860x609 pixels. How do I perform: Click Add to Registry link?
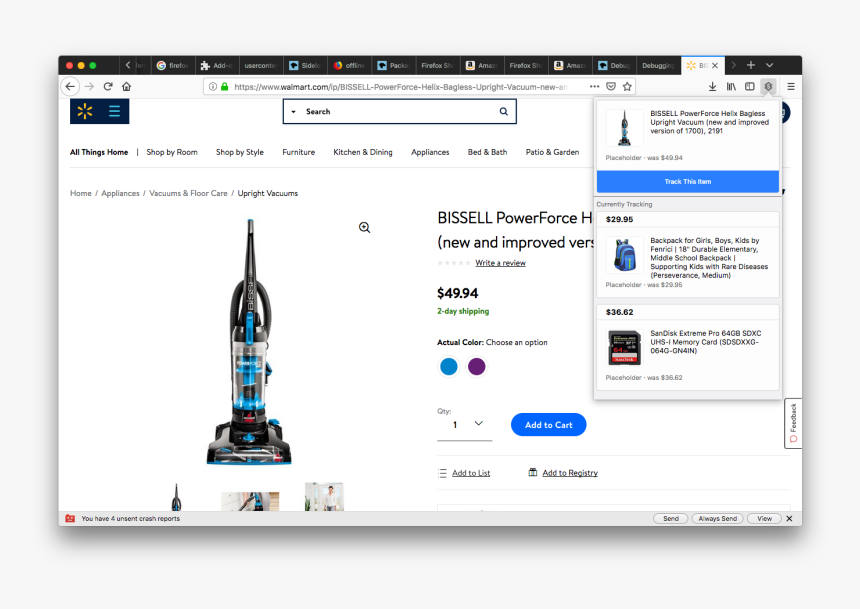click(570, 473)
